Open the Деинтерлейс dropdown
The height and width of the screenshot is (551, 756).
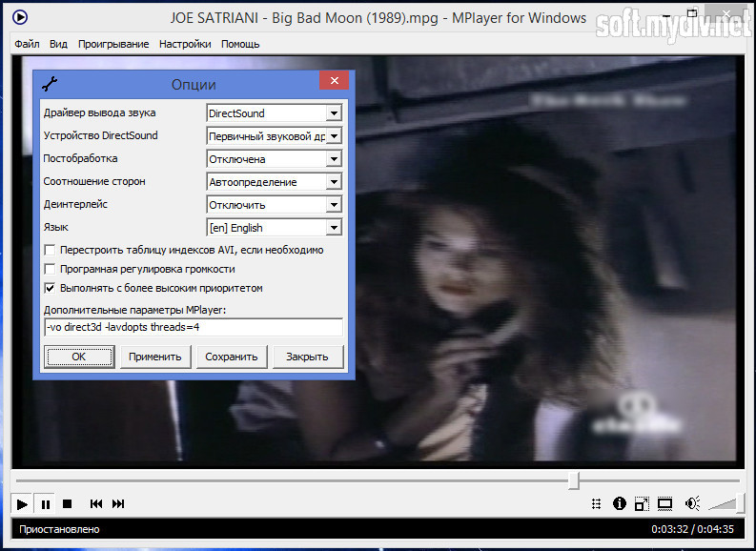click(334, 205)
